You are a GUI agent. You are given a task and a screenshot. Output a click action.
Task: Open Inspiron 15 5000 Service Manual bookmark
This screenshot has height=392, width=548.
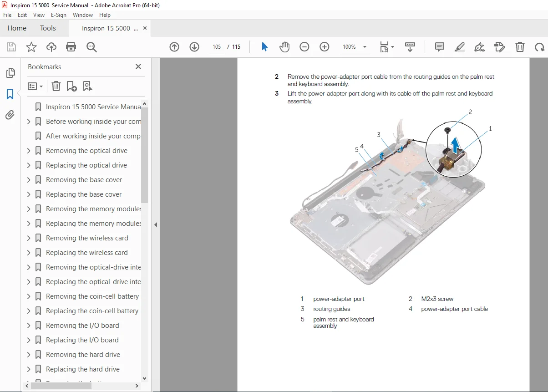[x=93, y=107]
